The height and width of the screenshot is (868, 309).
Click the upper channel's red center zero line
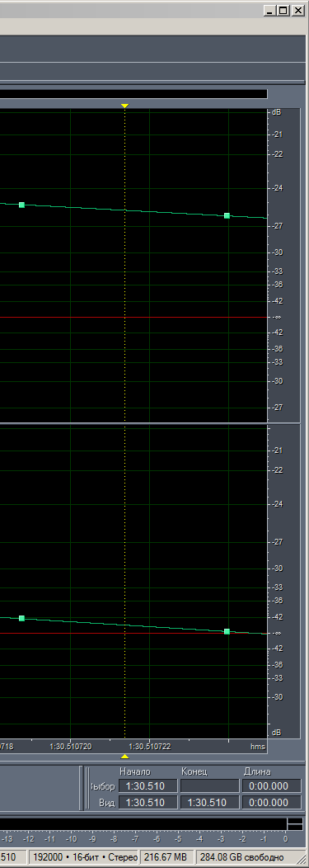point(133,317)
